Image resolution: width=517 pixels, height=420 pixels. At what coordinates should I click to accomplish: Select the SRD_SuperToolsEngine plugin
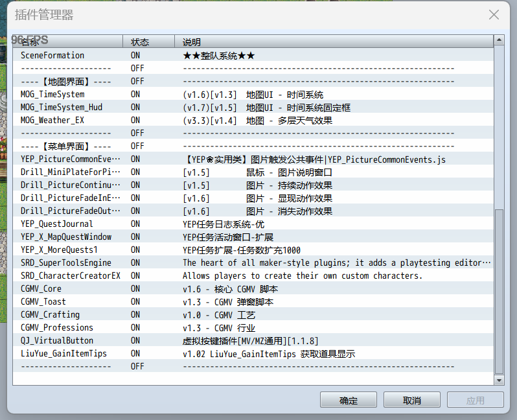[x=253, y=262]
